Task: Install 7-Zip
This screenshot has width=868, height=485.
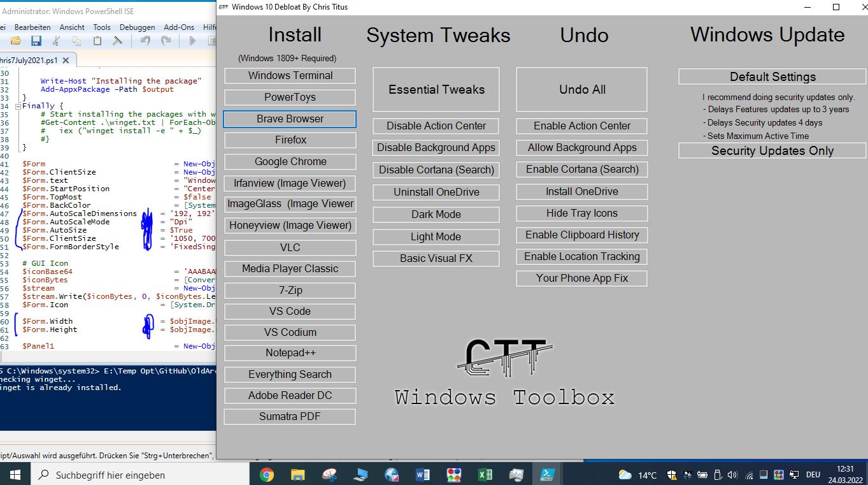Action: click(290, 291)
